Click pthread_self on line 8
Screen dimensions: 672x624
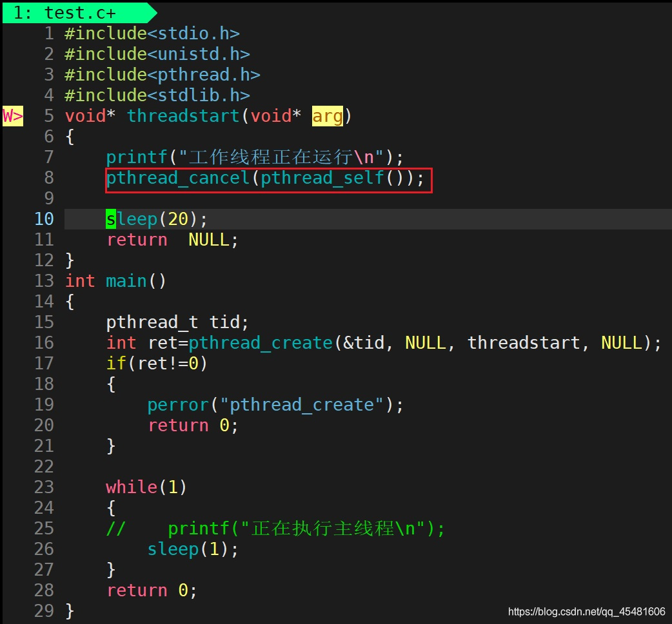322,178
